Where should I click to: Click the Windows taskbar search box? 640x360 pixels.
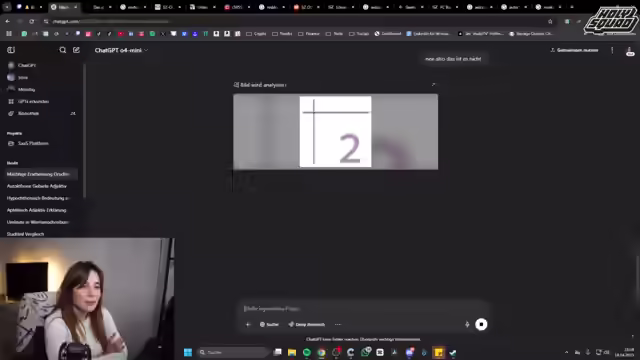233,352
